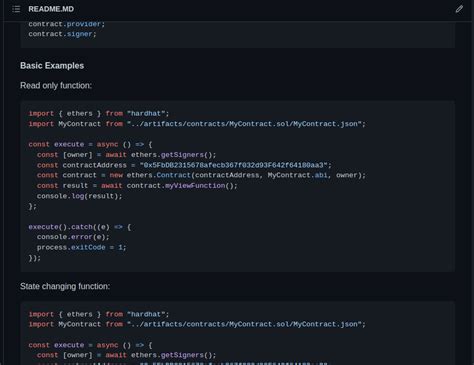Click the 'contract.myViewFunction()' code line
This screenshot has height=365, width=474.
(137, 186)
